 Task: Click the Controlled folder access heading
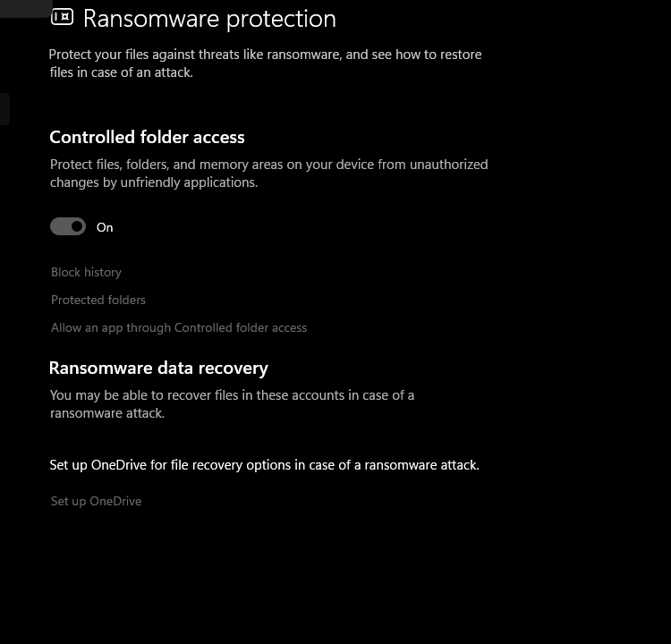[147, 137]
